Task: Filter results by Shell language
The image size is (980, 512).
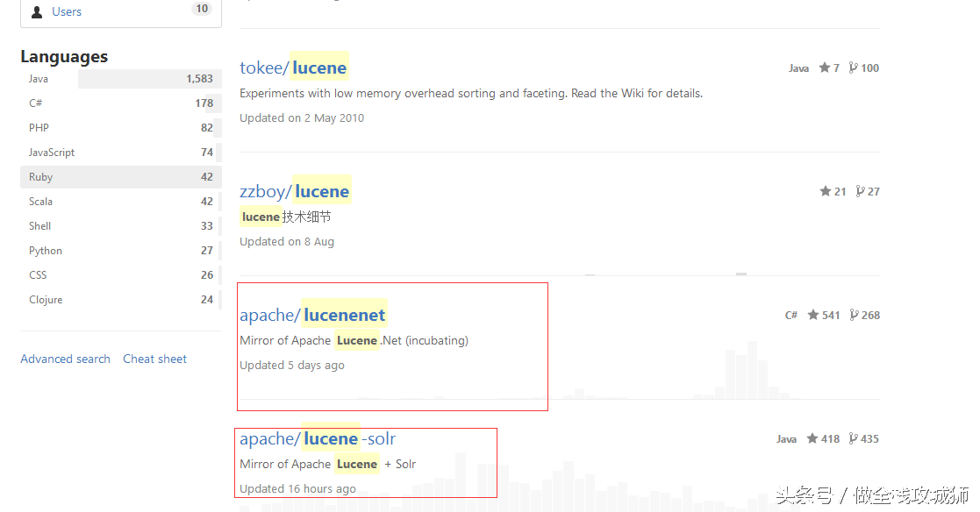Action: click(120, 226)
